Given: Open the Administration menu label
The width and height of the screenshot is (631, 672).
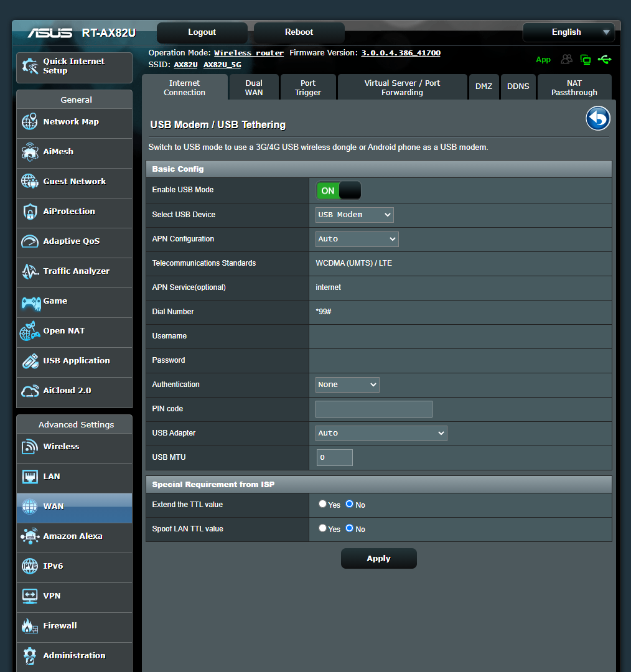Looking at the screenshot, I should tap(74, 655).
